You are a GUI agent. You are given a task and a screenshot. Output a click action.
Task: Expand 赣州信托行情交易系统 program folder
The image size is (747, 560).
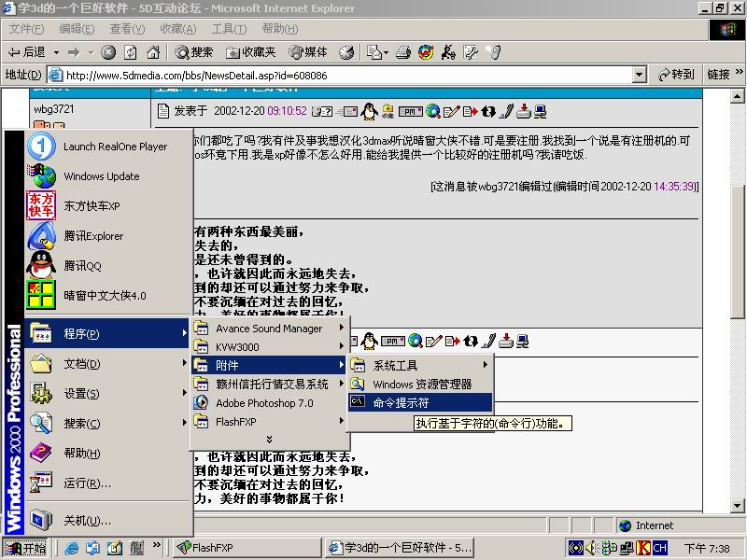click(270, 384)
